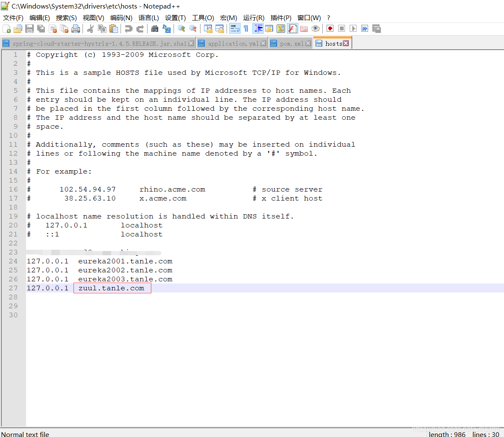The height and width of the screenshot is (437, 504).
Task: Click Normal text file status bar entry
Action: 25,434
